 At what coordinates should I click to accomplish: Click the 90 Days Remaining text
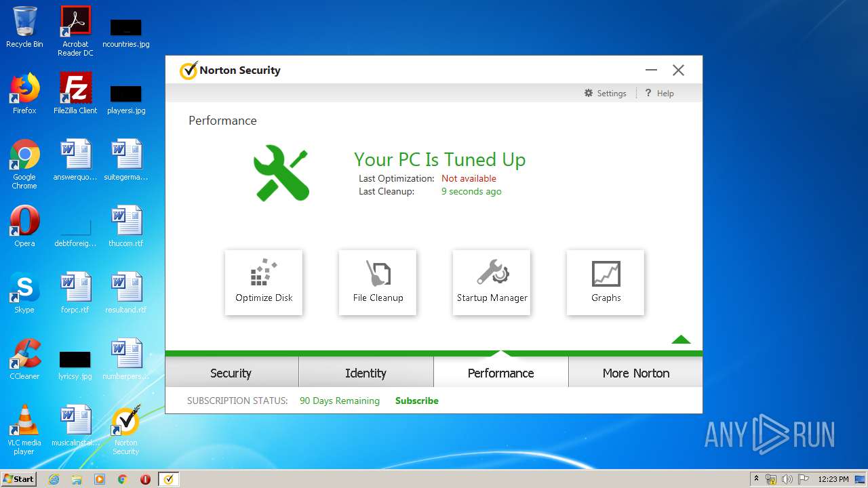coord(340,401)
